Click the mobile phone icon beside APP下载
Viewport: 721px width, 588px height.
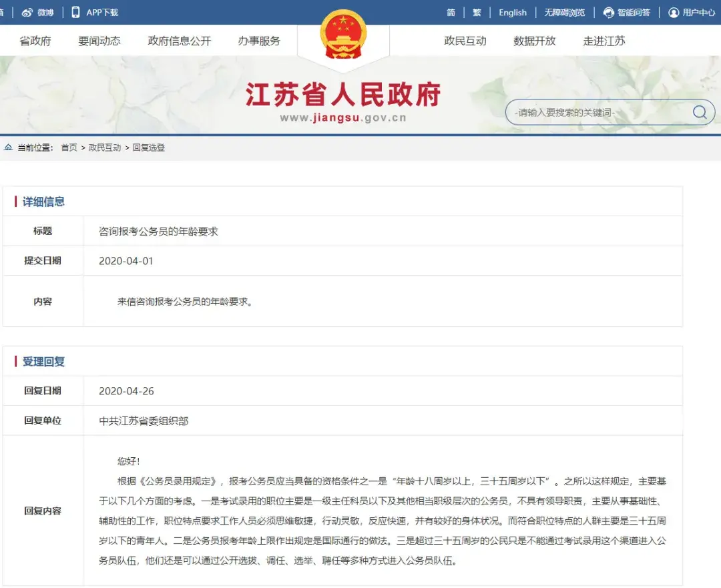(x=75, y=12)
